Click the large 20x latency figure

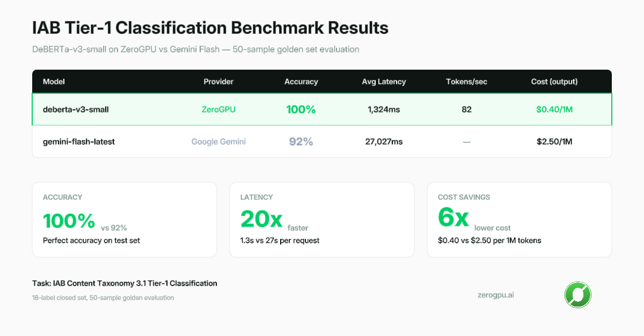261,219
